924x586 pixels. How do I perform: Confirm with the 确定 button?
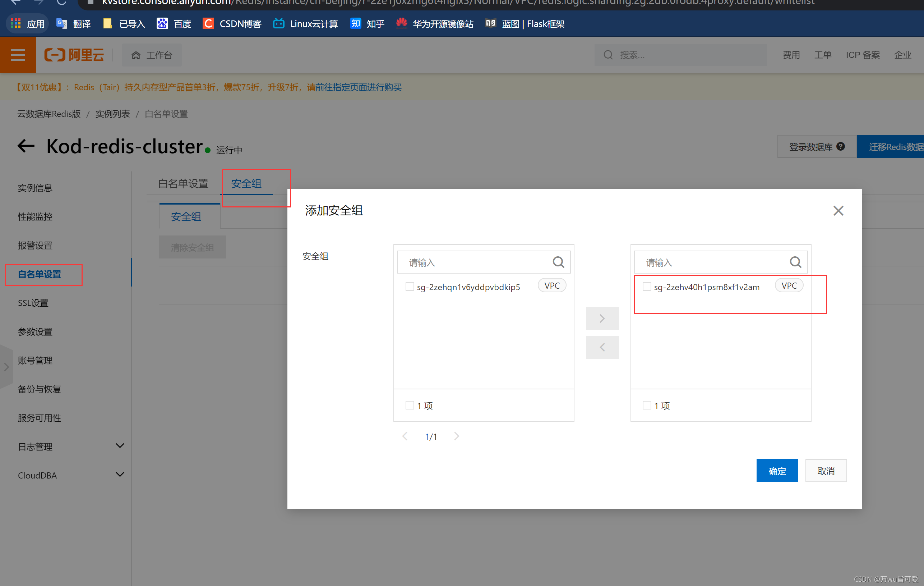click(x=777, y=471)
